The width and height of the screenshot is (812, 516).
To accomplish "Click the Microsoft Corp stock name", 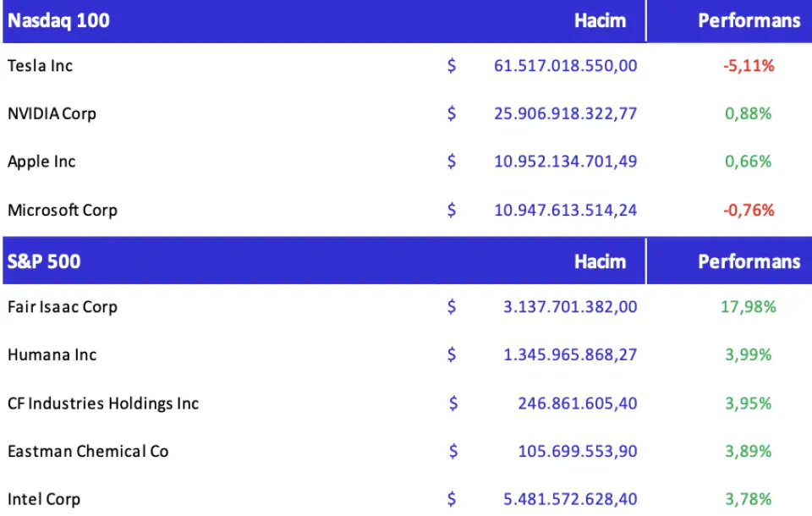I will click(x=63, y=210).
